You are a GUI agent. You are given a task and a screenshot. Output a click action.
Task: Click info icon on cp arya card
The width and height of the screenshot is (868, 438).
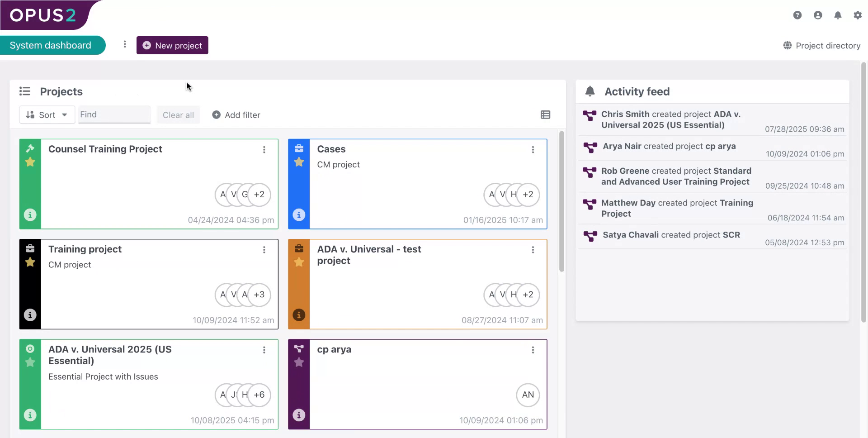point(299,415)
